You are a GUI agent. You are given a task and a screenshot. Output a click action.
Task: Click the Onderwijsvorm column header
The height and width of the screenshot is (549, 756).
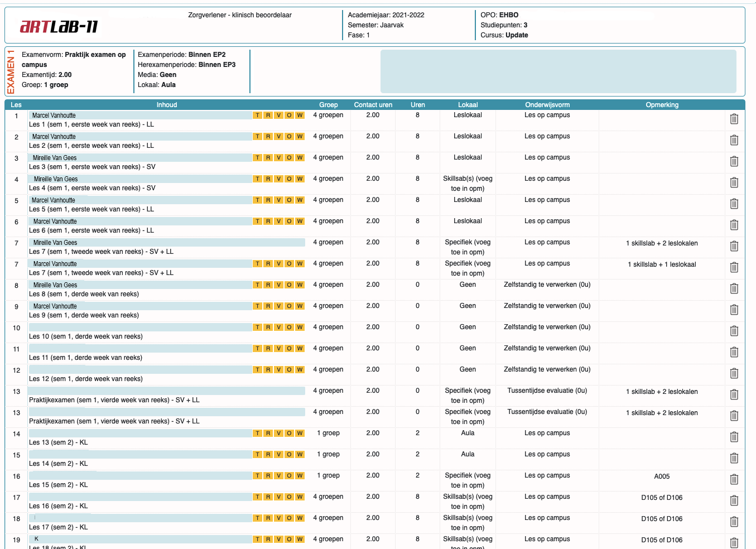coord(547,105)
